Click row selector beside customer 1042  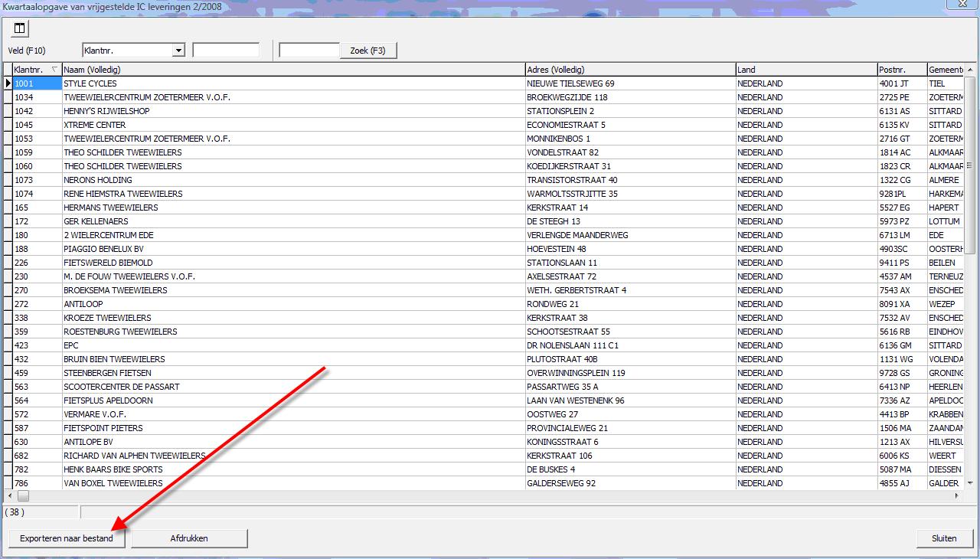coord(8,111)
